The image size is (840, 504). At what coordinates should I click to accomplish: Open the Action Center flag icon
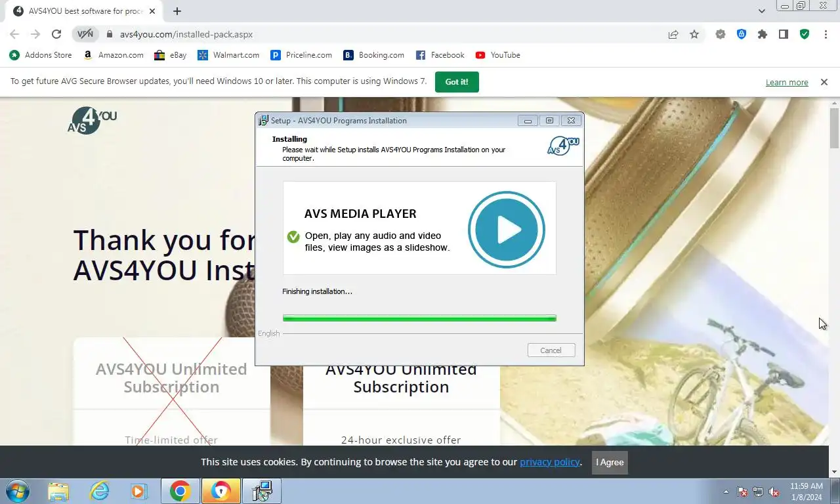click(742, 492)
